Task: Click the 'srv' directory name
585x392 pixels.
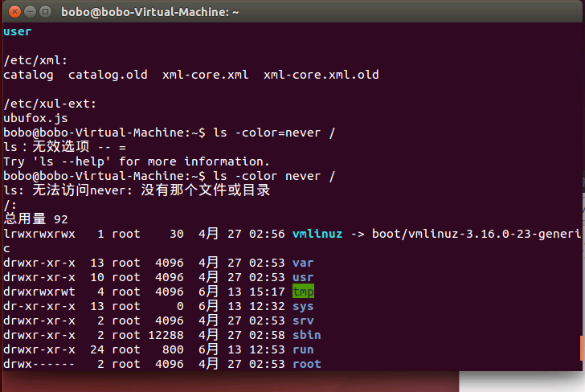Action: pos(303,321)
